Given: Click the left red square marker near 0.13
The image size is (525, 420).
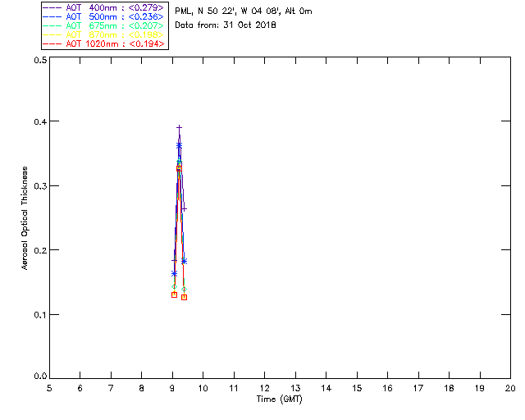Looking at the screenshot, I should tap(174, 294).
